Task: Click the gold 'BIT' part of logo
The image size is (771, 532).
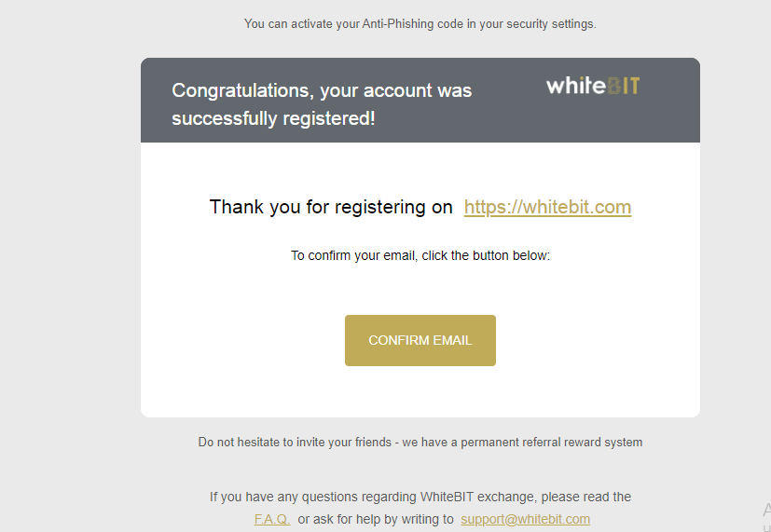Action: pos(624,87)
